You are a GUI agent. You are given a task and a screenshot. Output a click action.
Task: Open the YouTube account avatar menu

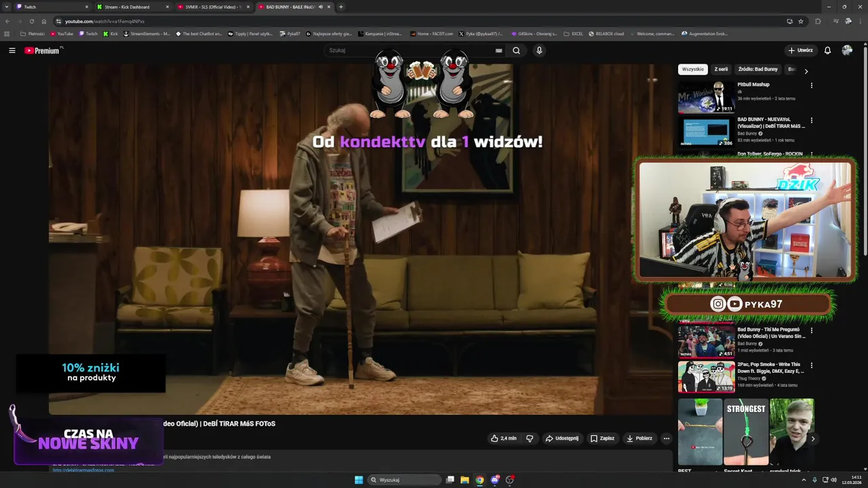[847, 50]
